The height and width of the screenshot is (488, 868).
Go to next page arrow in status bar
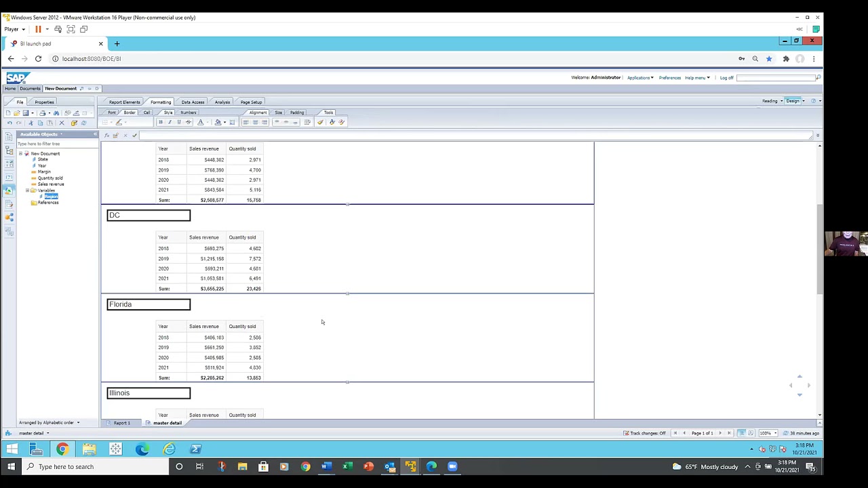(x=720, y=433)
